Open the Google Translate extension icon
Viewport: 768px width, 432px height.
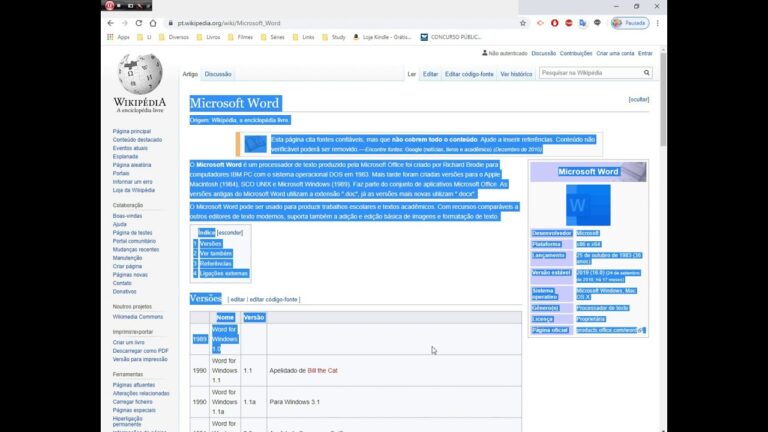[x=582, y=23]
